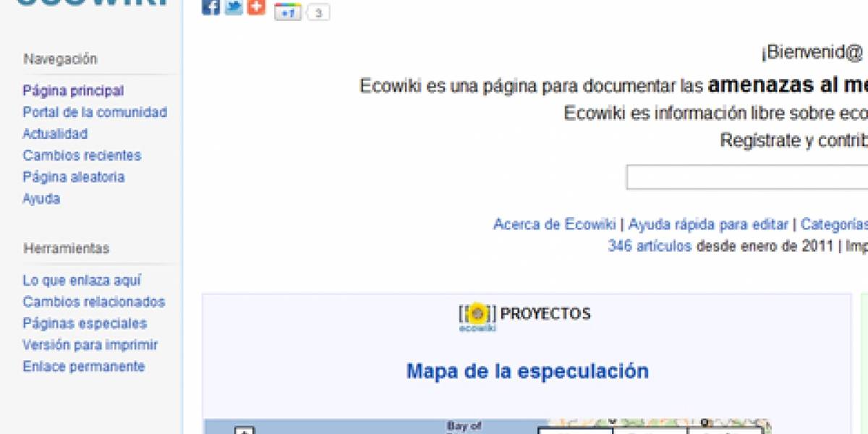Click the Bay of label on the map
The width and height of the screenshot is (868, 434).
(464, 426)
